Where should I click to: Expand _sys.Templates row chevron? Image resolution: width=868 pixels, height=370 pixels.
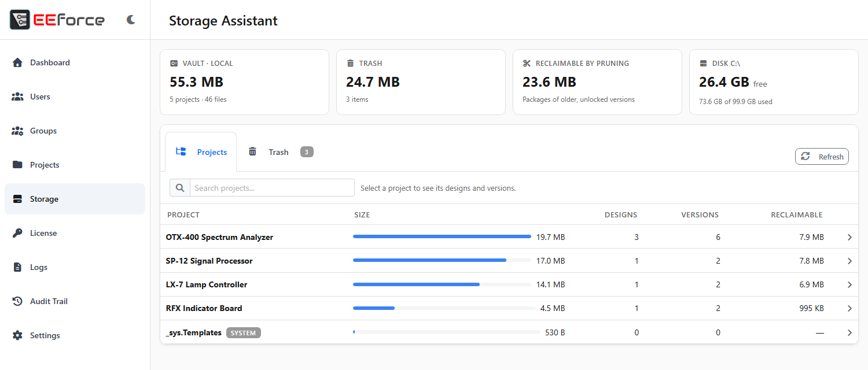(x=849, y=332)
